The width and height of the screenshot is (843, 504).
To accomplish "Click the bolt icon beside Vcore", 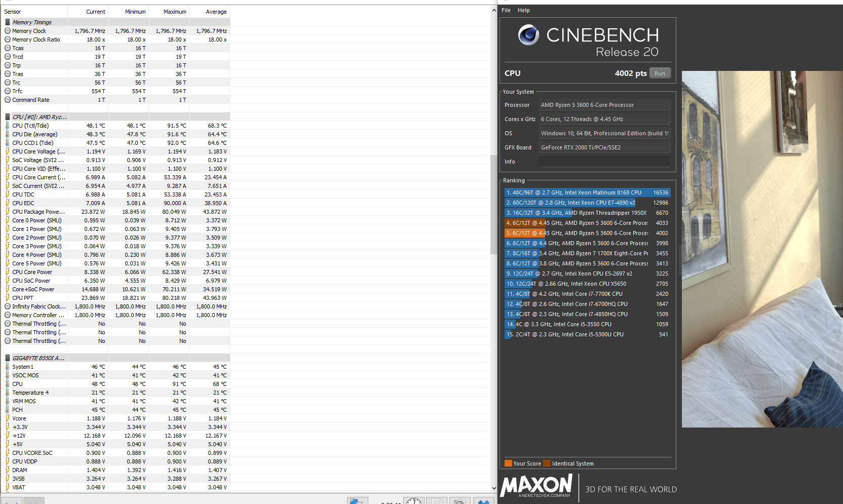I will click(8, 418).
